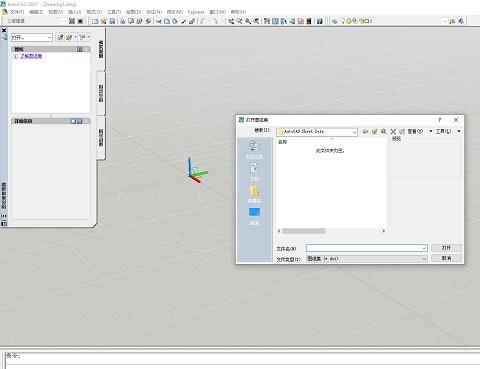Click the Plot printer icon in the toolbar

[122, 21]
